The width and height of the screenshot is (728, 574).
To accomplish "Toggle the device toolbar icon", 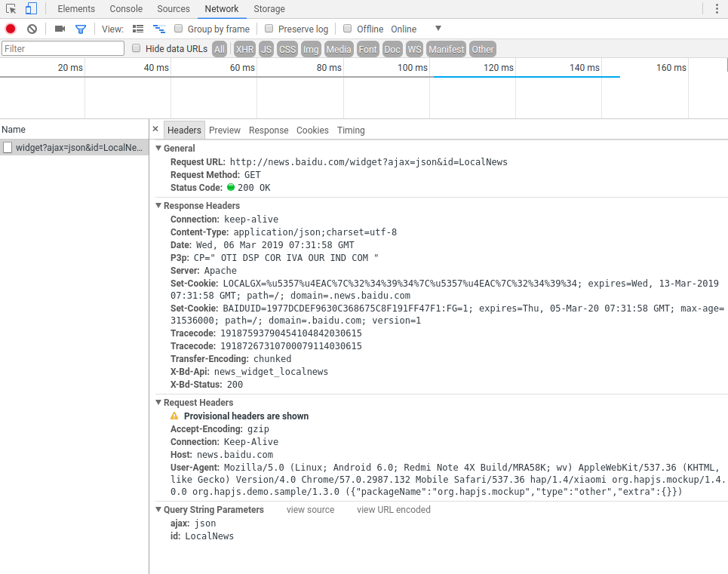I will coord(31,9).
